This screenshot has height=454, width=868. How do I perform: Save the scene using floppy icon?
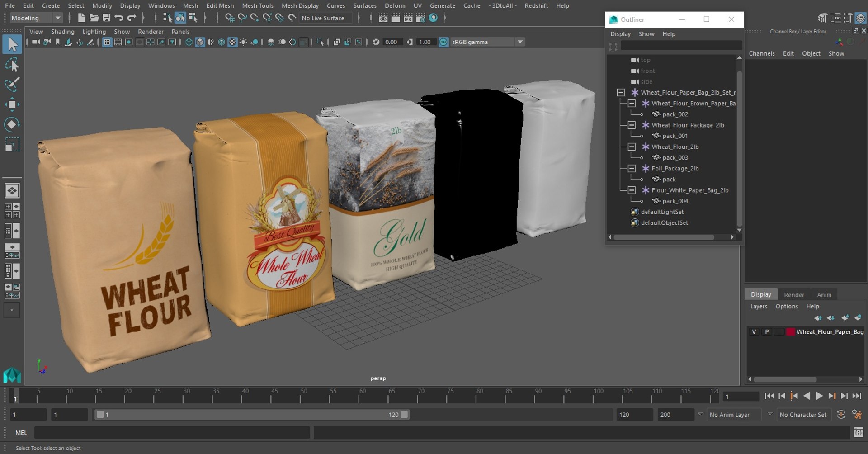tap(107, 18)
